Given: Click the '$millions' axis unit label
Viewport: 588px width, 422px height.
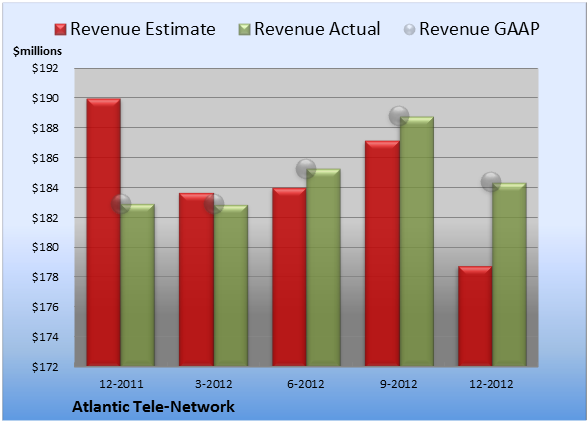Looking at the screenshot, I should click(38, 51).
